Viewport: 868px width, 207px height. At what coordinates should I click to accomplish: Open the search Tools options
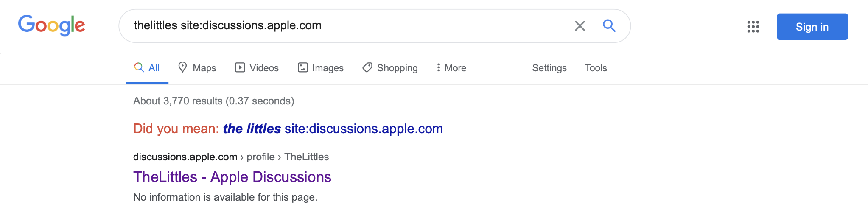pos(596,68)
